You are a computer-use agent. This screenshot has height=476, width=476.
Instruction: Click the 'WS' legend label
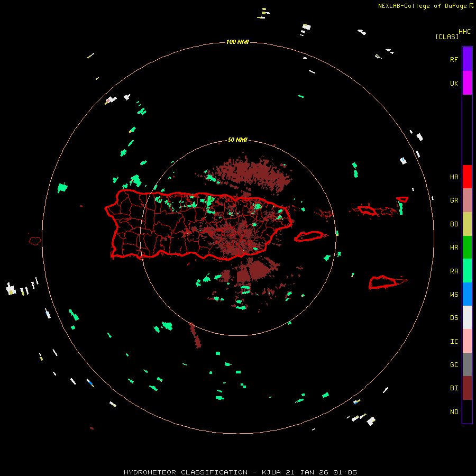tap(454, 295)
